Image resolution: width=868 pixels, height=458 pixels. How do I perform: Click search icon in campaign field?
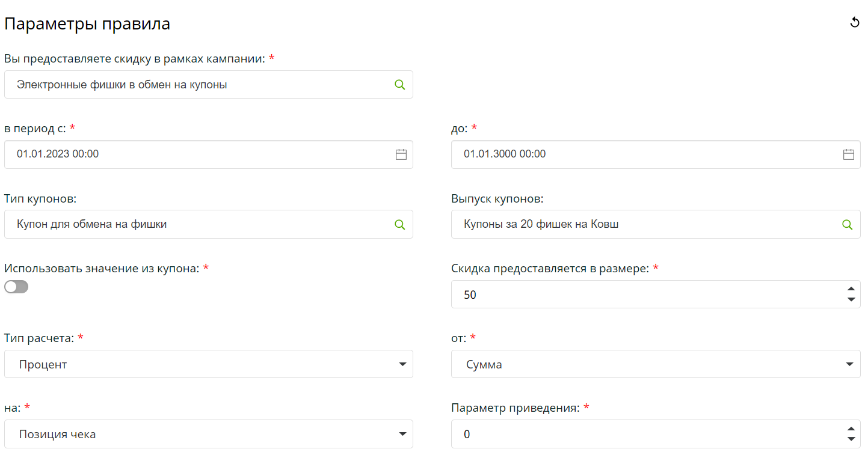(400, 85)
